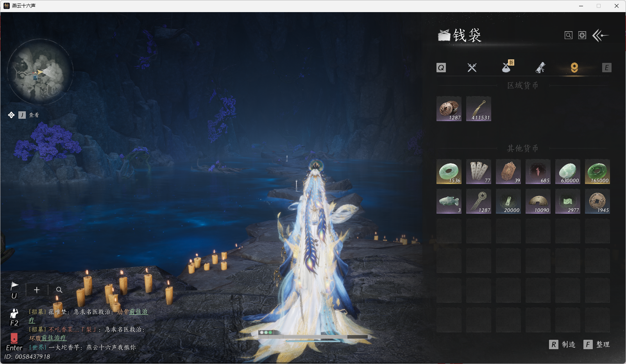Select the jade fish item

click(449, 202)
